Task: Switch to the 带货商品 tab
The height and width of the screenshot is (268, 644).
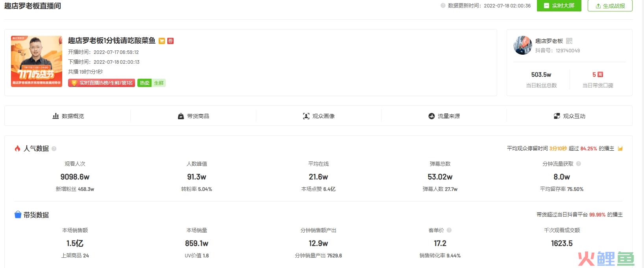Action: point(193,116)
